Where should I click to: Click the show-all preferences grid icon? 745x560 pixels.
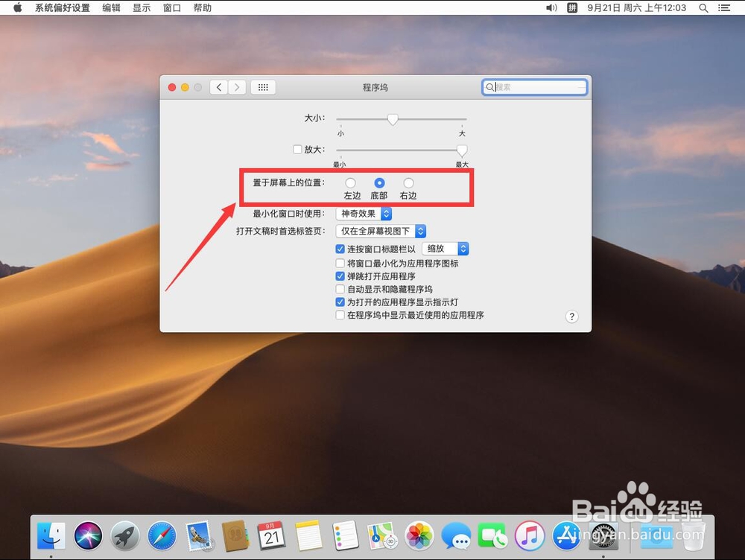(263, 87)
